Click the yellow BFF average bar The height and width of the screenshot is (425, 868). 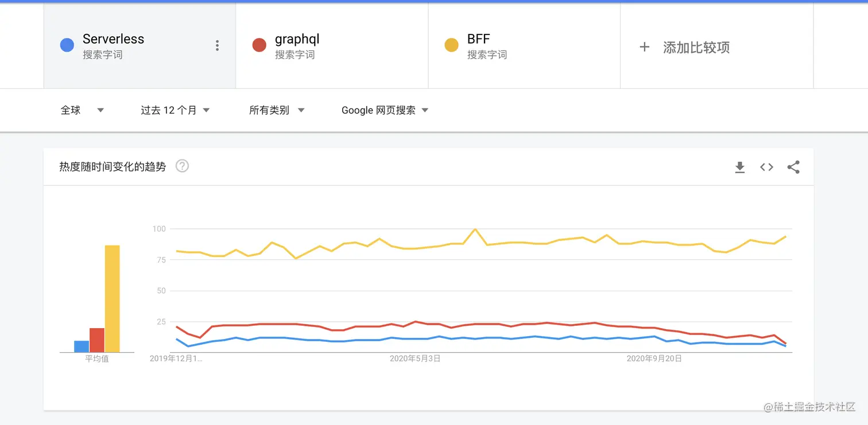(x=113, y=299)
